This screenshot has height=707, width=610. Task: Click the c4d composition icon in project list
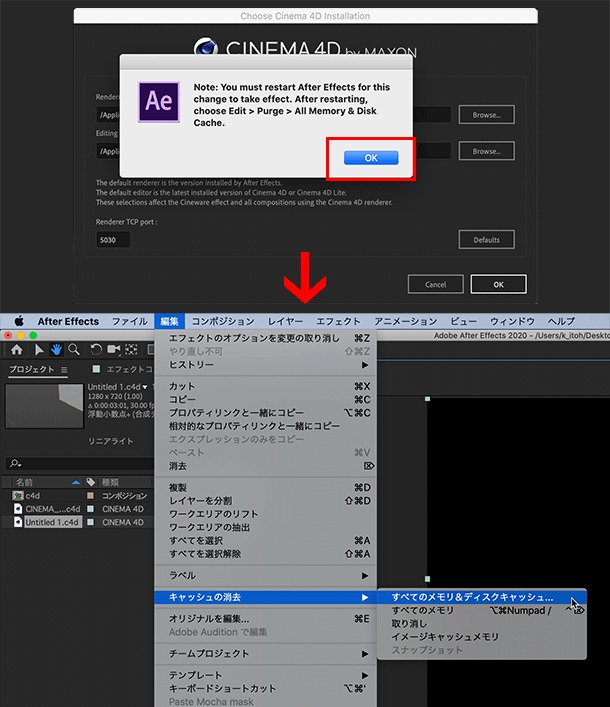[18, 496]
